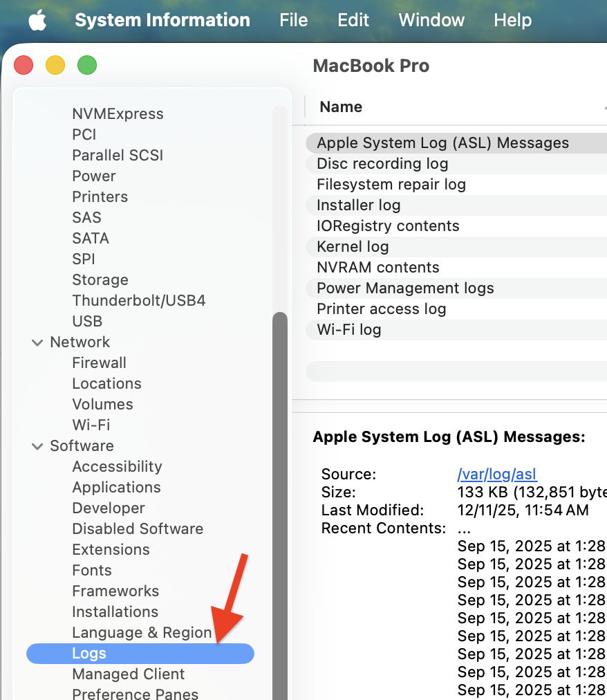
Task: Select PCI in sidebar
Action: pyautogui.click(x=84, y=134)
